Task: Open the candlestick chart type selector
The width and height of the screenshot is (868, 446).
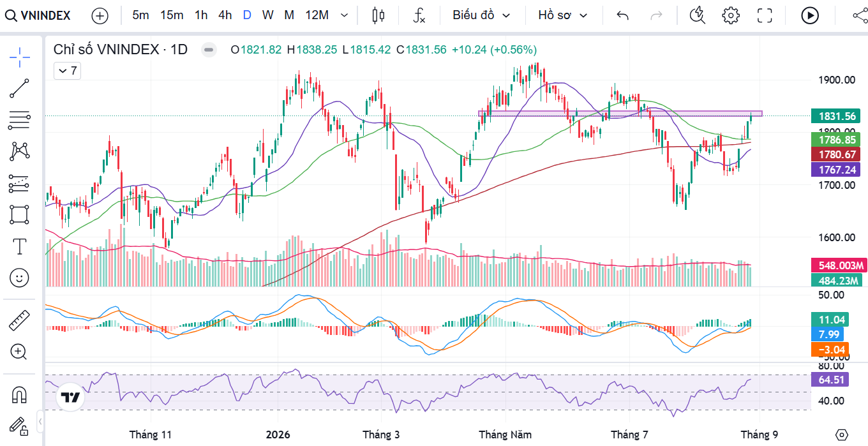Action: 378,15
